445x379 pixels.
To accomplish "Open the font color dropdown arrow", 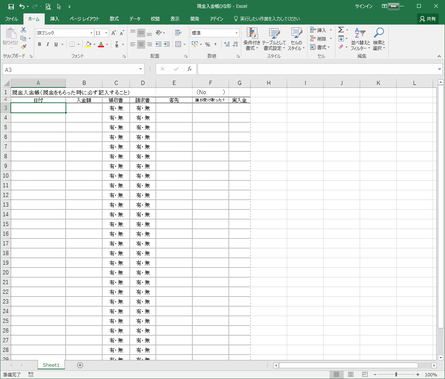I will (107, 44).
